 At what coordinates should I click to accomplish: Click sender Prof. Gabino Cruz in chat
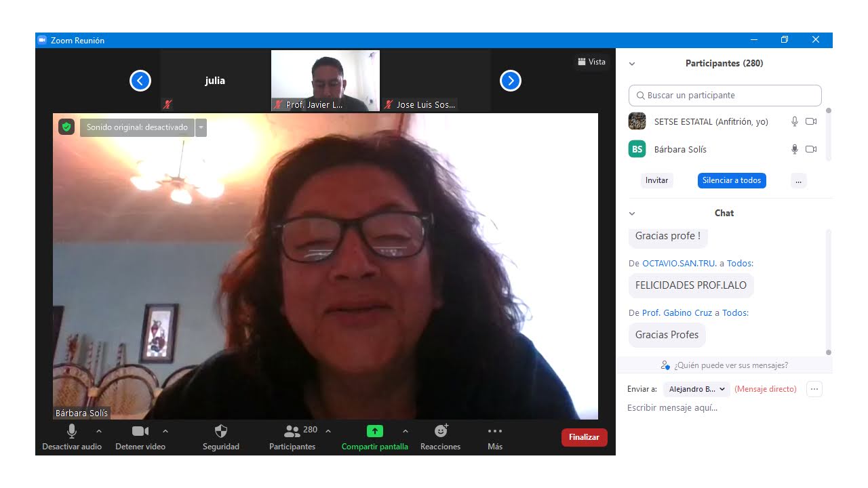coord(677,312)
